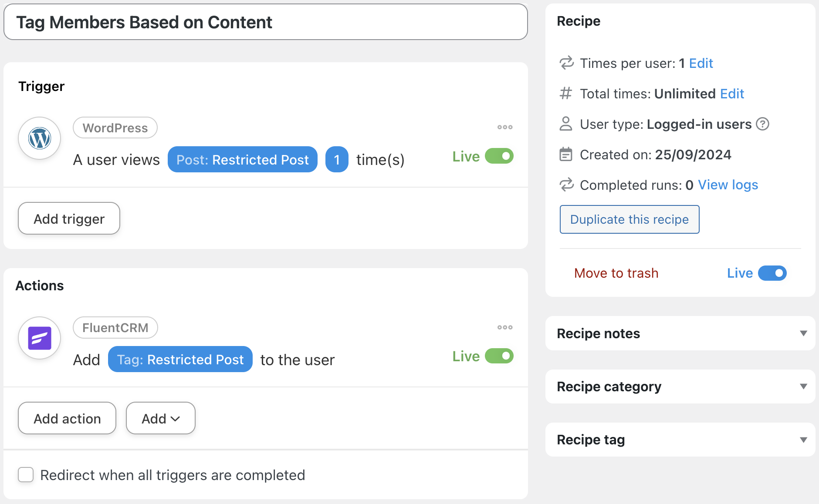819x504 pixels.
Task: Click the Duplicate this recipe button
Action: coord(629,219)
